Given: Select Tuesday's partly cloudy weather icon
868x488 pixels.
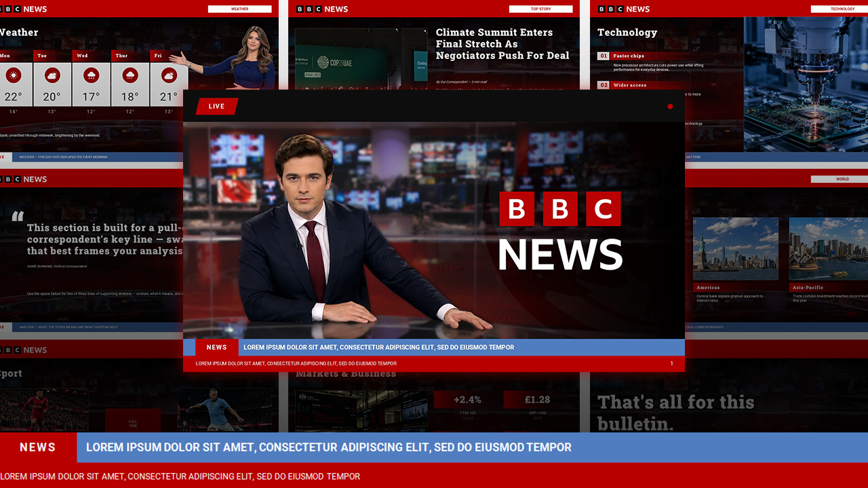Looking at the screenshot, I should pyautogui.click(x=52, y=75).
